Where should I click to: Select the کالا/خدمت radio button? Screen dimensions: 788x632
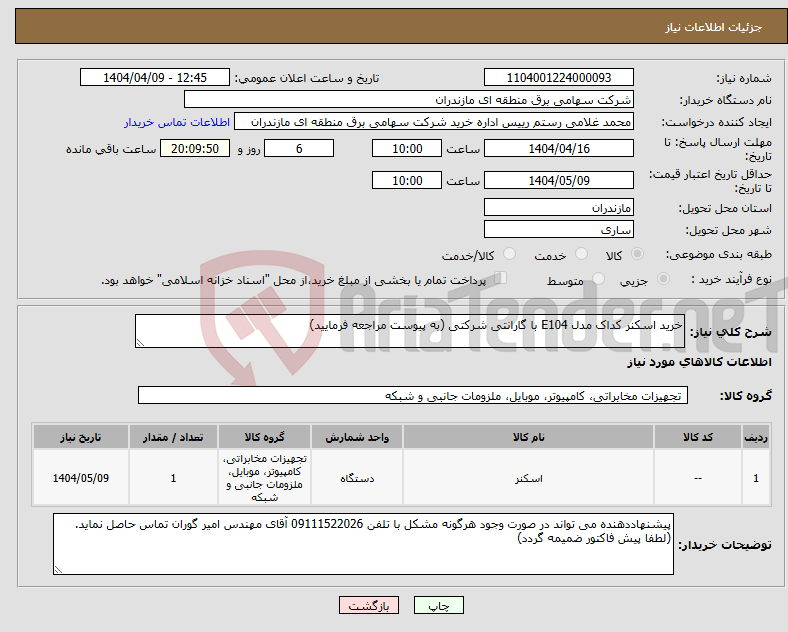[509, 254]
